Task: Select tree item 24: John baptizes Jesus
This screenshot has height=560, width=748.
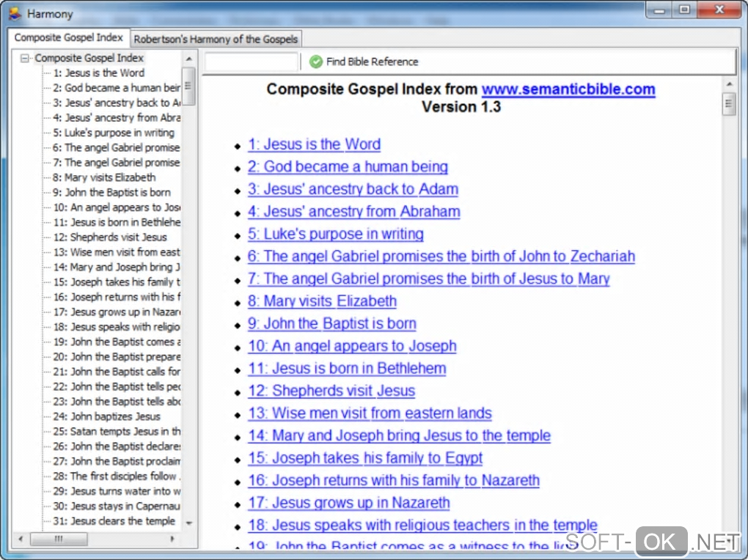Action: click(106, 416)
